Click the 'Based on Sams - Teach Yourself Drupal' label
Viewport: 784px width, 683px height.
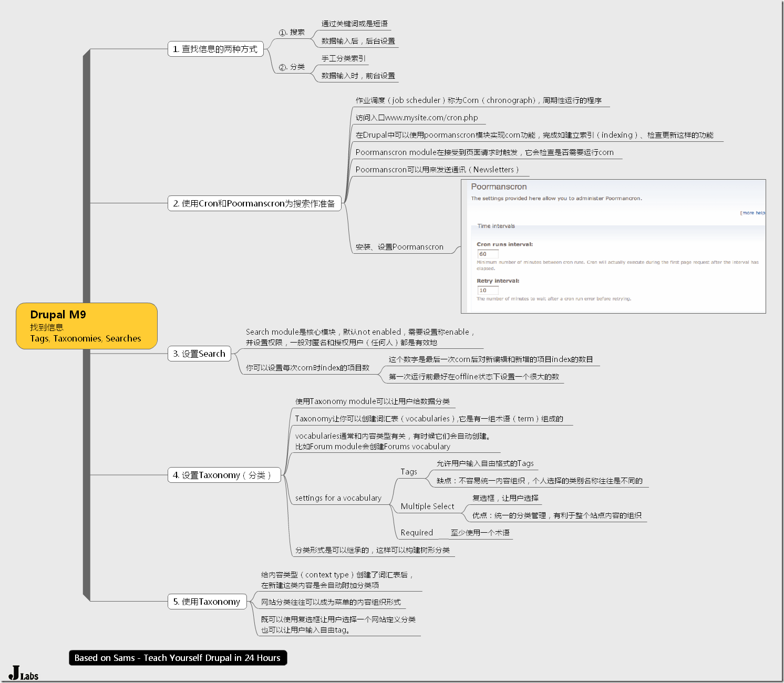(178, 658)
